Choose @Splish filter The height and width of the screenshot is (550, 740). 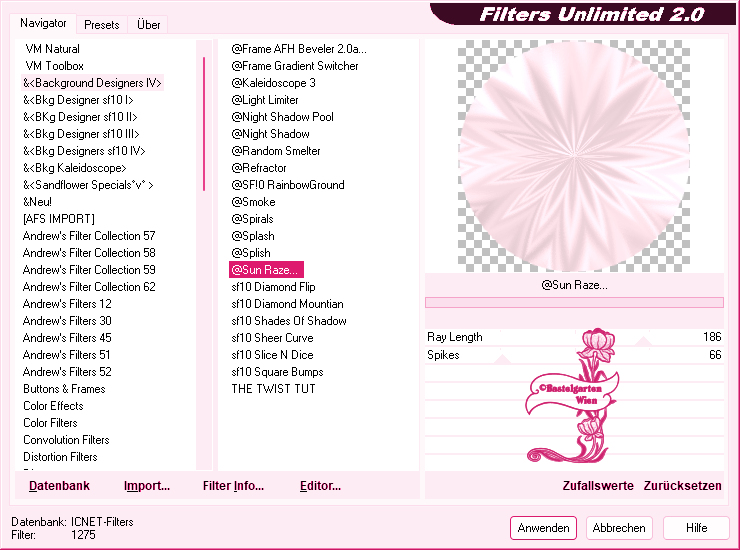pyautogui.click(x=251, y=253)
